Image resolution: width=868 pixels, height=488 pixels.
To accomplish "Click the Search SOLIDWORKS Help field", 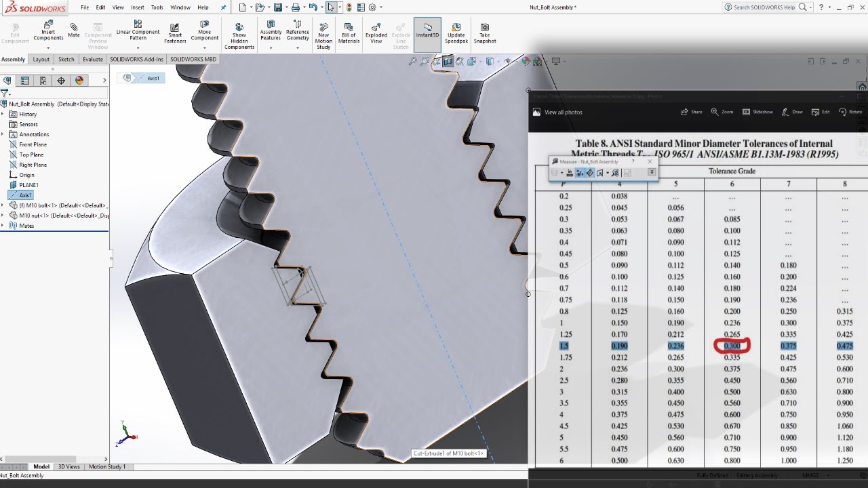I will (x=764, y=7).
